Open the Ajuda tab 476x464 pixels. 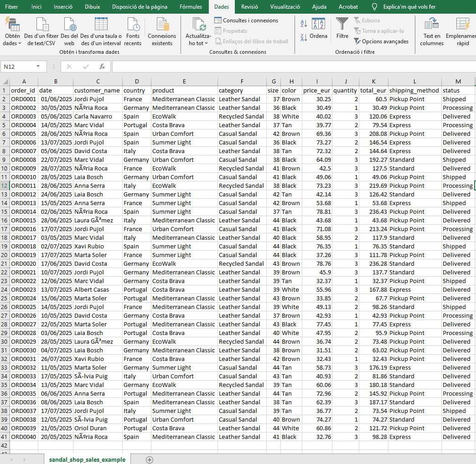click(x=319, y=7)
